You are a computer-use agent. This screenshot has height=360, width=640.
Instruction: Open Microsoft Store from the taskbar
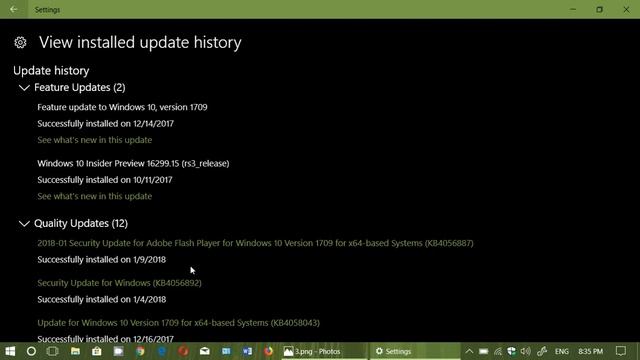tap(97, 351)
